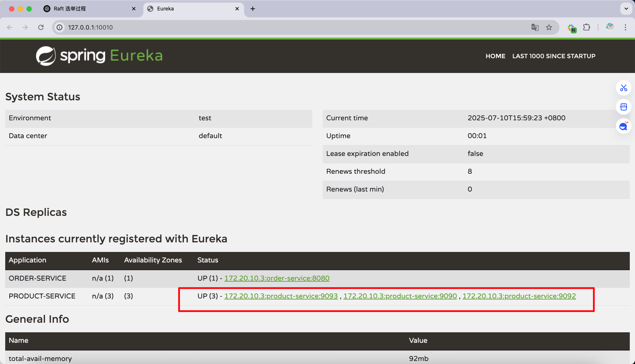Screen dimensions: 635x364
Task: Close the Raft 选举过程 tab
Action: pos(134,9)
